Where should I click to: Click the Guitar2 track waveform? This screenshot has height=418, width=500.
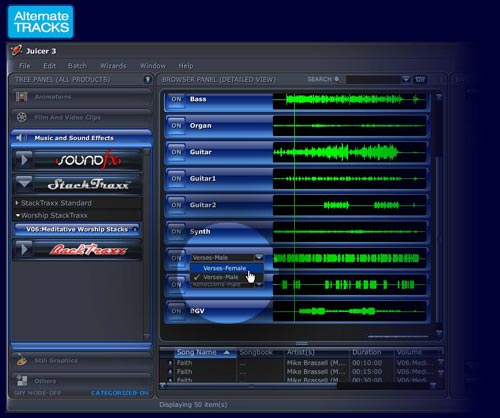pos(349,205)
